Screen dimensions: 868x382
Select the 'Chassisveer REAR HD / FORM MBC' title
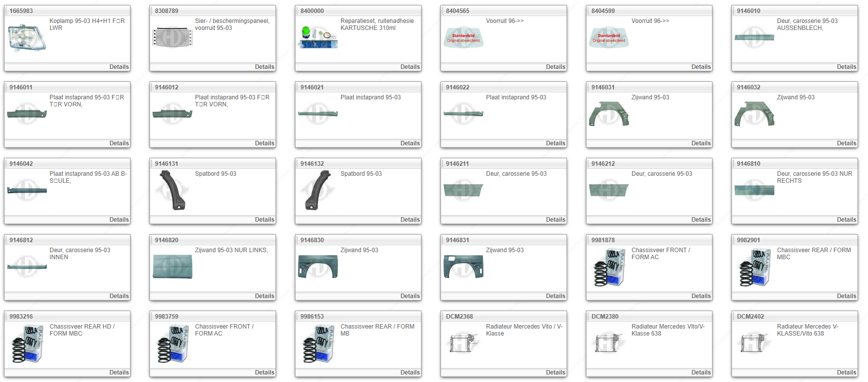(82, 330)
